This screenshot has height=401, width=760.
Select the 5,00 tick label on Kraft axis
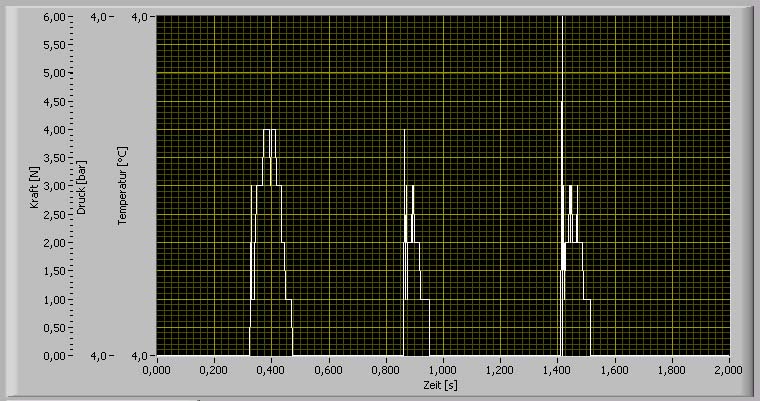tap(54, 73)
